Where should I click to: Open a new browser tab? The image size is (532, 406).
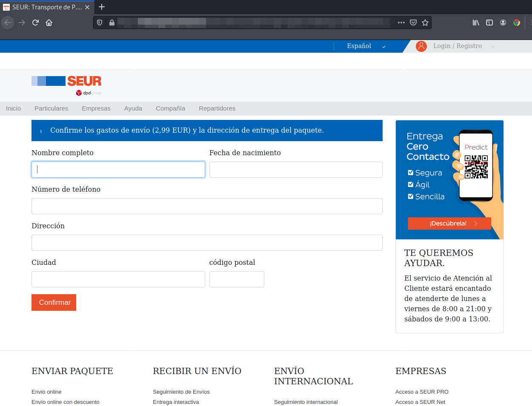click(102, 7)
